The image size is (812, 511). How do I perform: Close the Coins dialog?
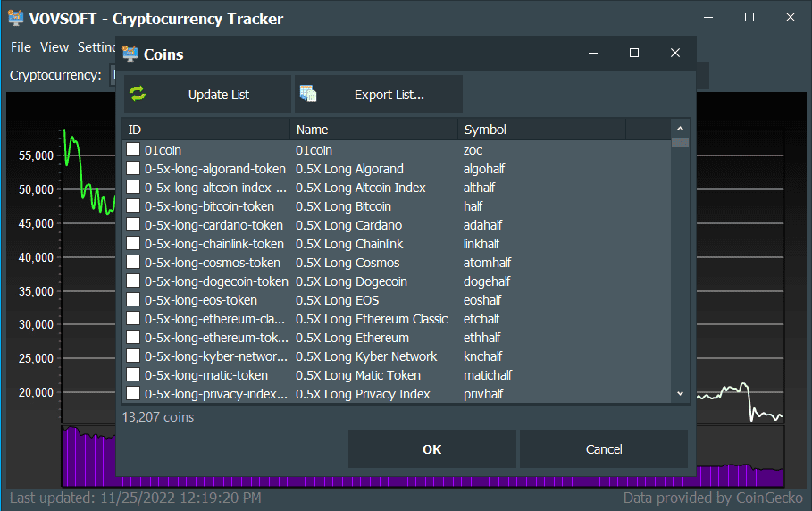[675, 54]
